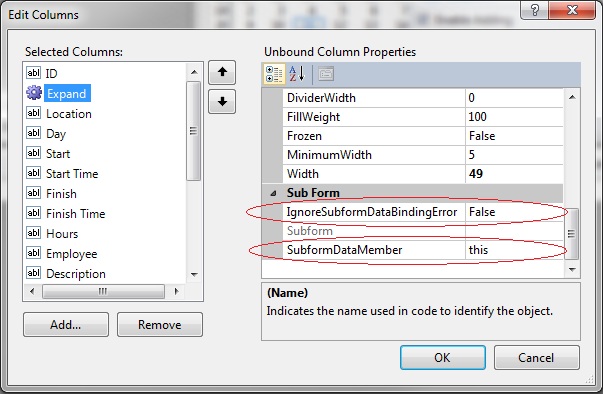Confirm with the OK button
This screenshot has width=603, height=394.
[443, 357]
